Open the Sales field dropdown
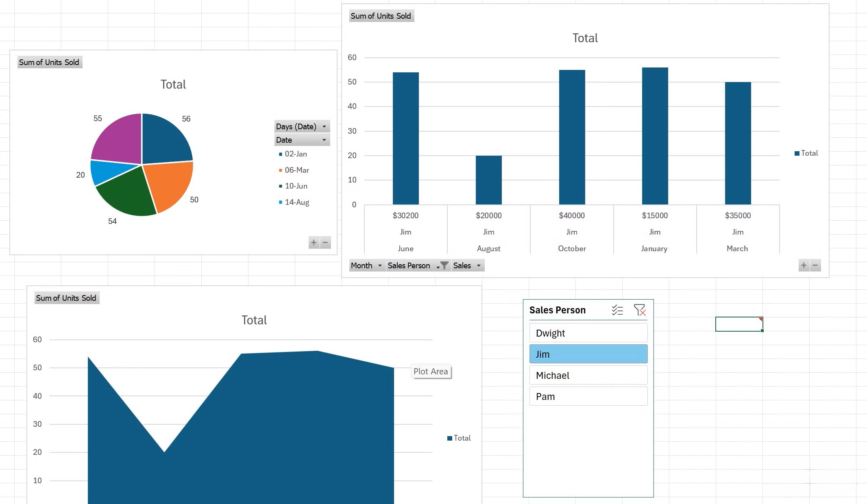 click(x=478, y=265)
